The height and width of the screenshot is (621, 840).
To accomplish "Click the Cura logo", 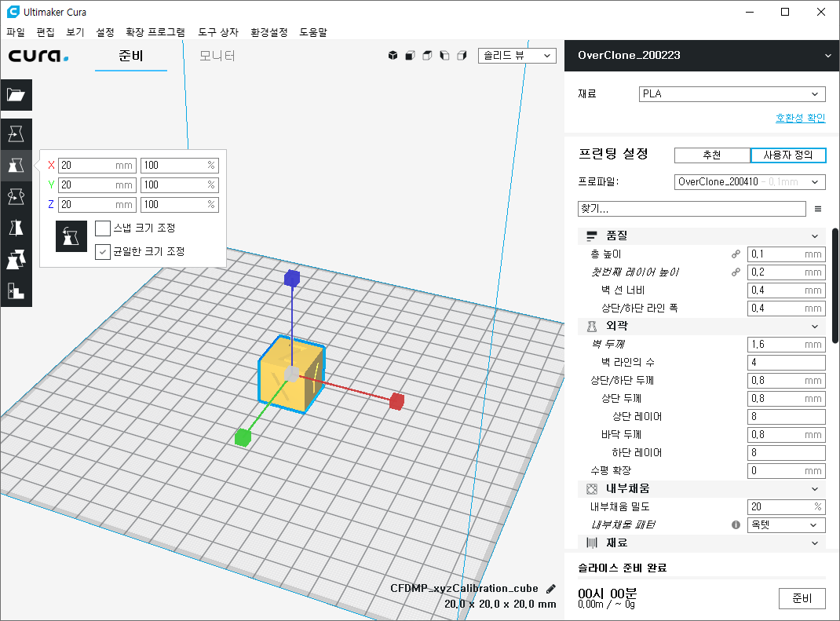I will (x=38, y=55).
